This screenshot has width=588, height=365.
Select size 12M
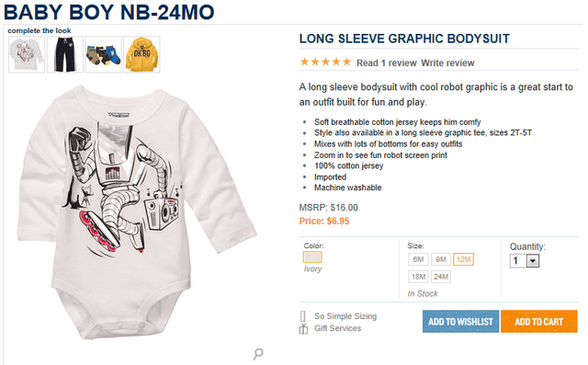(x=463, y=259)
